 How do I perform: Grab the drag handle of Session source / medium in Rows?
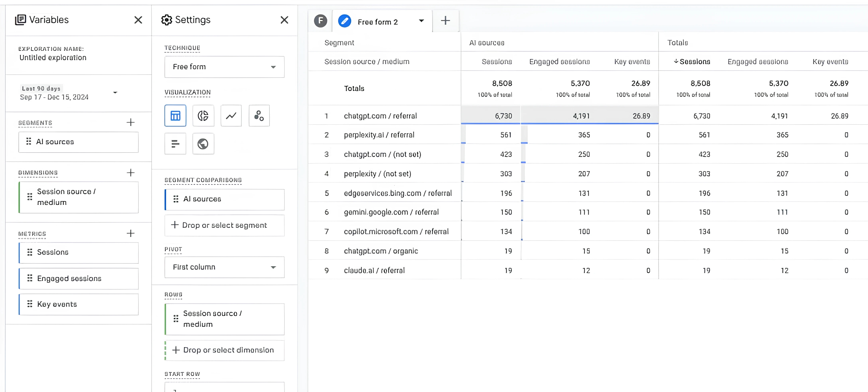click(x=176, y=319)
